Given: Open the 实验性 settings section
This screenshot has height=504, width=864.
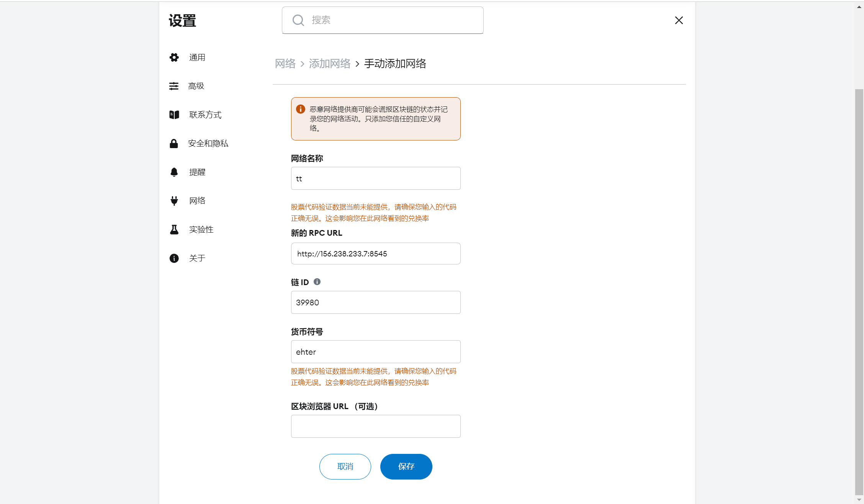Looking at the screenshot, I should coord(201,230).
